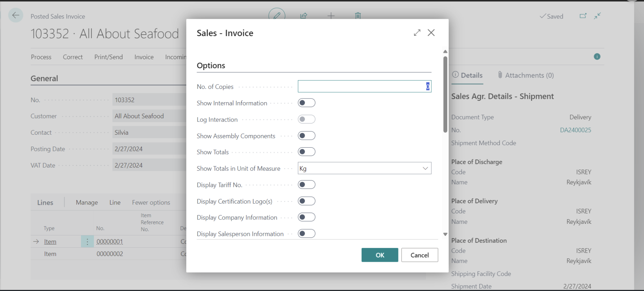Click the plus icon to create new
644x291 pixels.
331,16
